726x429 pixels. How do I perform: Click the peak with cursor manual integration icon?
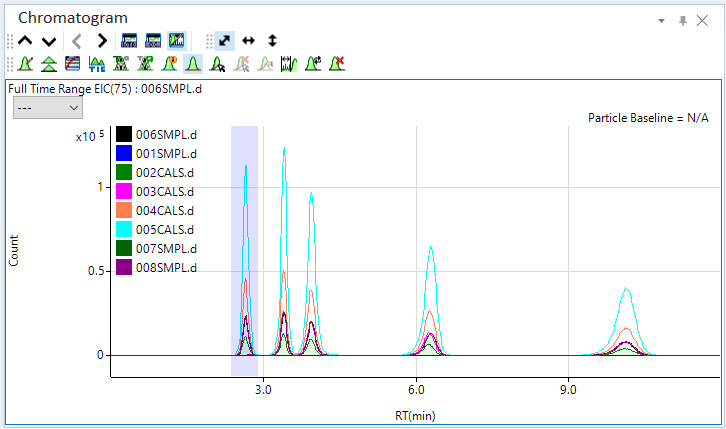[x=217, y=64]
